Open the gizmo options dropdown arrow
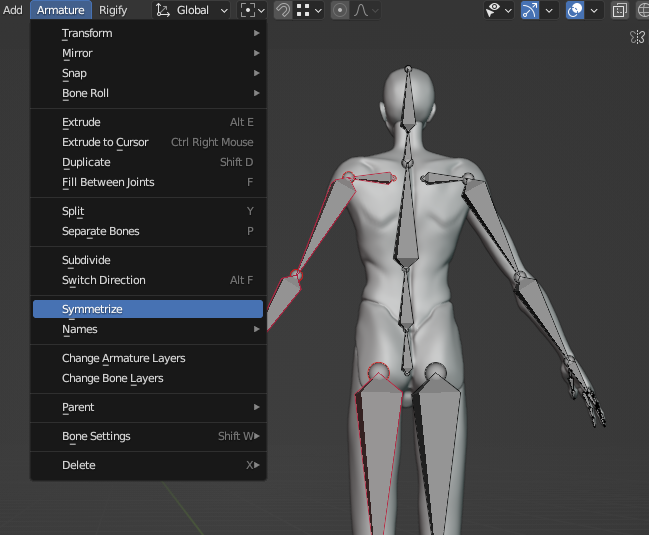 (x=550, y=10)
